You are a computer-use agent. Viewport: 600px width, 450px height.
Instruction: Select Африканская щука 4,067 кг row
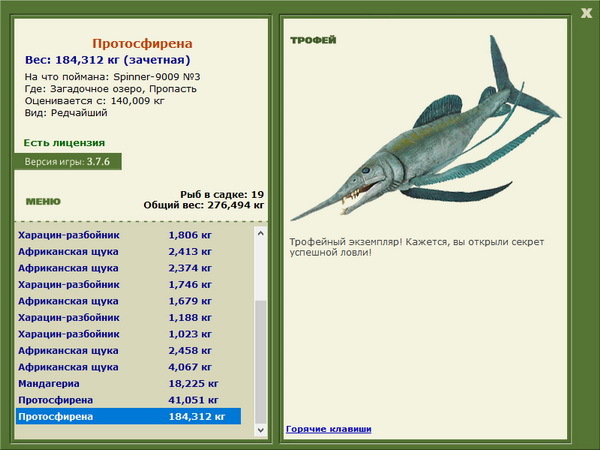pyautogui.click(x=129, y=367)
